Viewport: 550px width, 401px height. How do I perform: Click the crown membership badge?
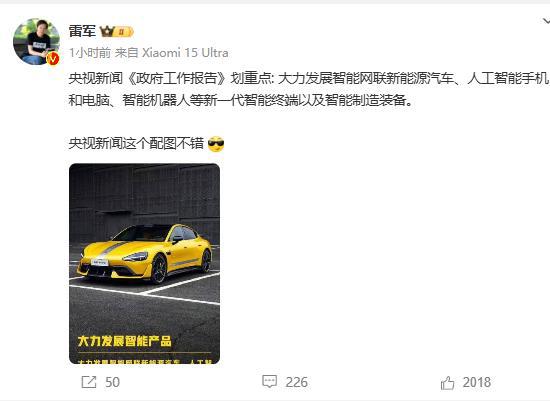(x=116, y=32)
